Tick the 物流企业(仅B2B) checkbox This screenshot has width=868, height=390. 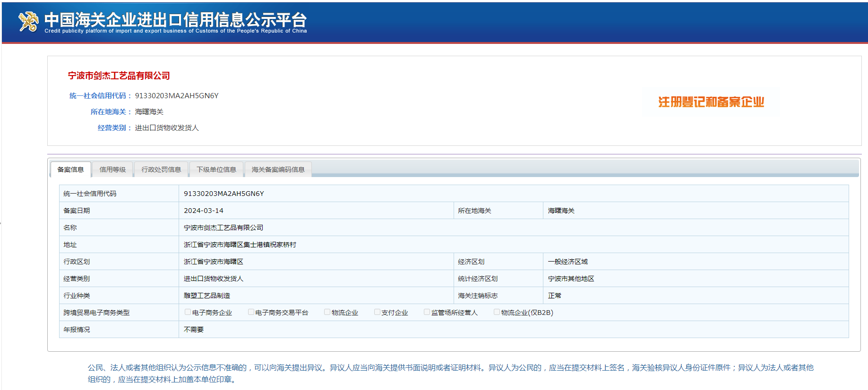(x=497, y=312)
